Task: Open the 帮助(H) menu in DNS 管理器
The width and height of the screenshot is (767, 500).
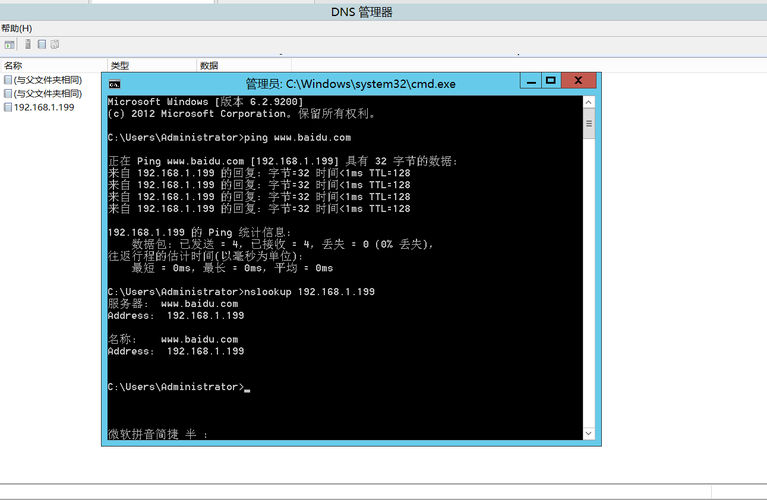Action: click(x=17, y=28)
